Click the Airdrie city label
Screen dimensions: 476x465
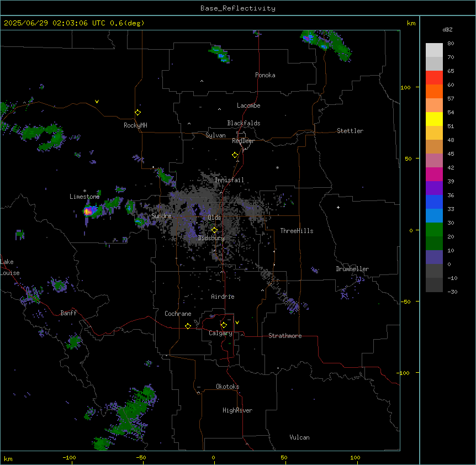coord(223,297)
